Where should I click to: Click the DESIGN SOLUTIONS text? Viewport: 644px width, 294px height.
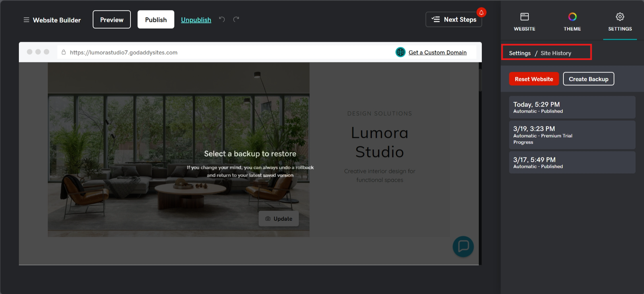380,114
